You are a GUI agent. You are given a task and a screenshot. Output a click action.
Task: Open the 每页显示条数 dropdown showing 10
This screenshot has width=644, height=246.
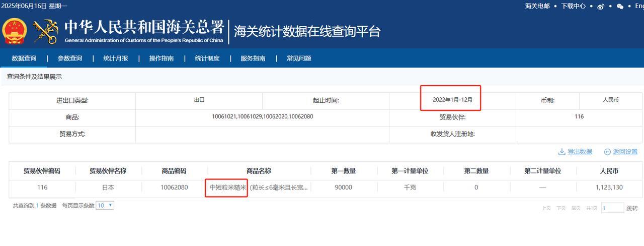[x=105, y=205]
